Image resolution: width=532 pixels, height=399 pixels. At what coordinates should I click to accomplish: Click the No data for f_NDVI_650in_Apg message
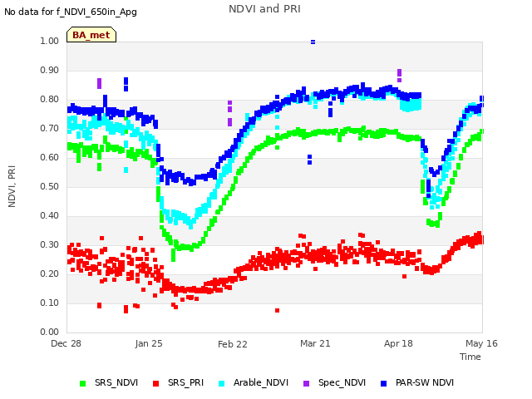[71, 12]
